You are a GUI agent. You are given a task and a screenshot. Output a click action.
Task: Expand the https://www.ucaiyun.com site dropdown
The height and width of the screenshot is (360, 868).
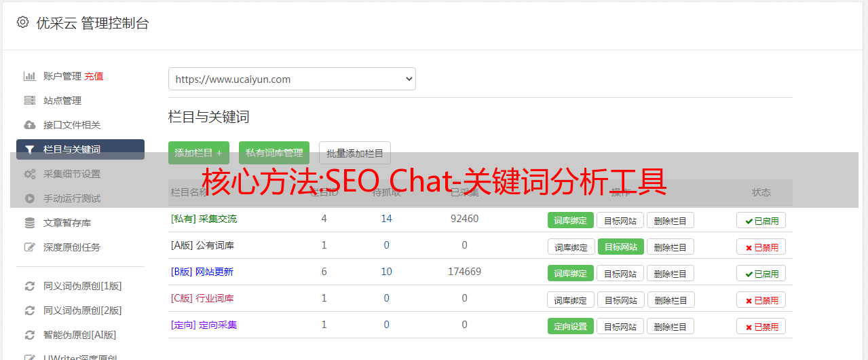coord(292,79)
